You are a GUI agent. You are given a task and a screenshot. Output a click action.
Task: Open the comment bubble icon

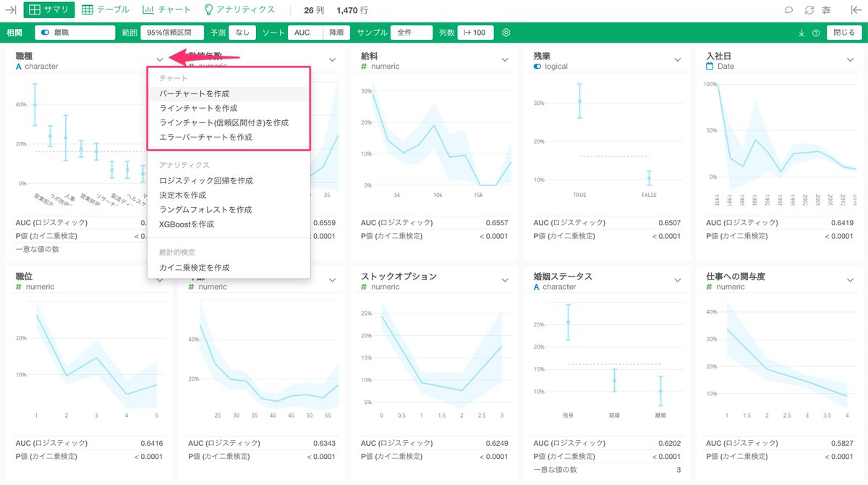point(789,11)
